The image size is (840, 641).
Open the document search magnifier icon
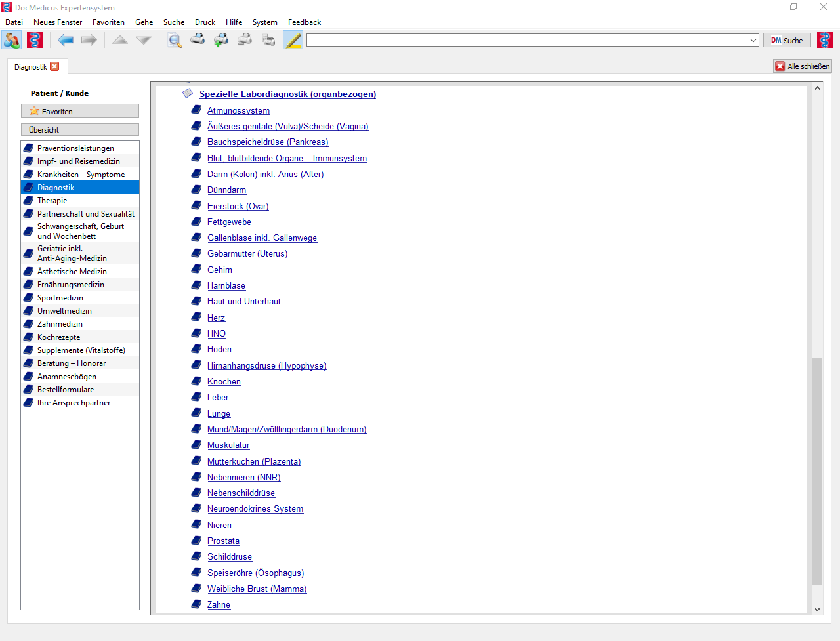point(175,40)
